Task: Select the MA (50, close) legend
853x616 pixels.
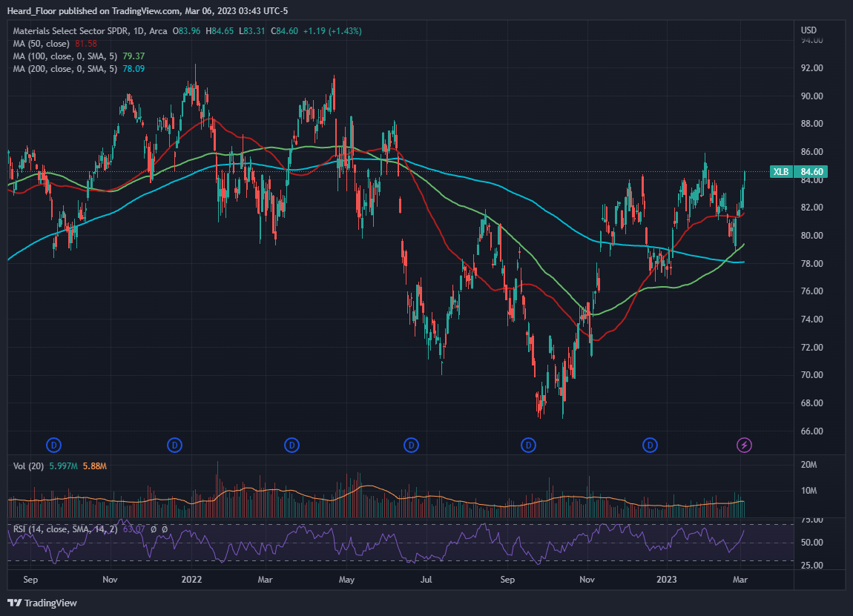Action: click(42, 44)
